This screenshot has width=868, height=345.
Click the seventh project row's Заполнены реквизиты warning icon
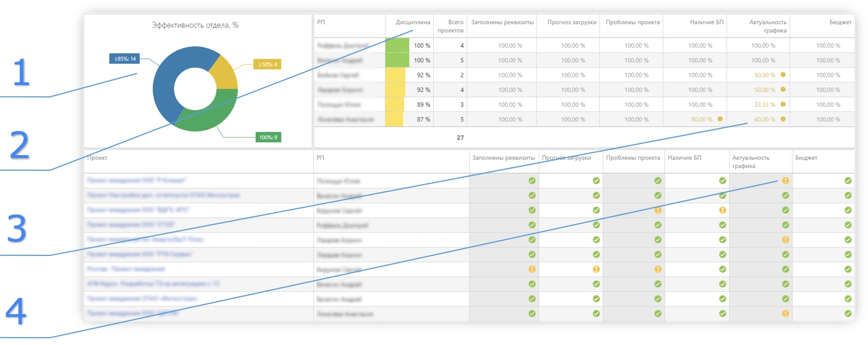point(532,269)
